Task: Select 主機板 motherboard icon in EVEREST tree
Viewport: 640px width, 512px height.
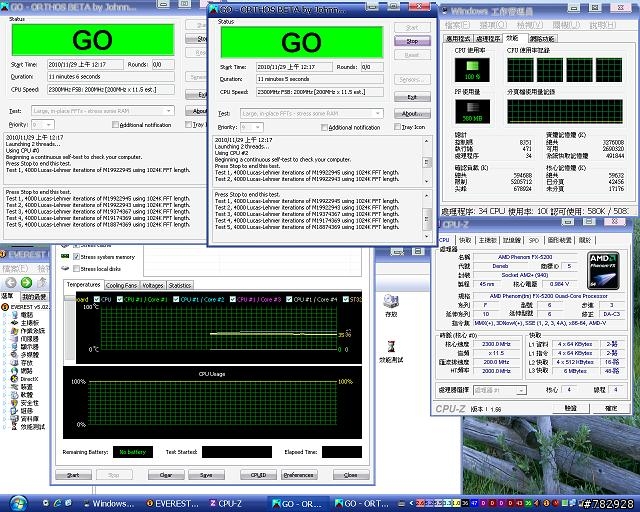Action: point(15,323)
